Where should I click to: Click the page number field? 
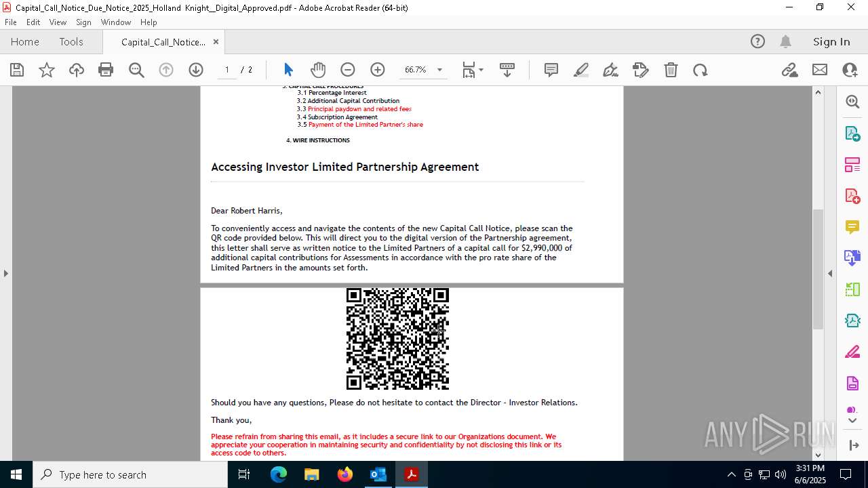226,70
